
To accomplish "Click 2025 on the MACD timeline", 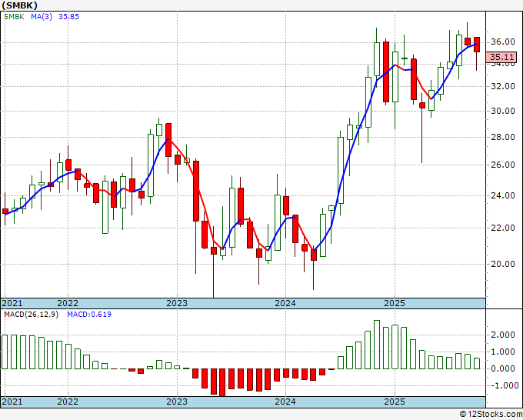I will pos(395,402).
